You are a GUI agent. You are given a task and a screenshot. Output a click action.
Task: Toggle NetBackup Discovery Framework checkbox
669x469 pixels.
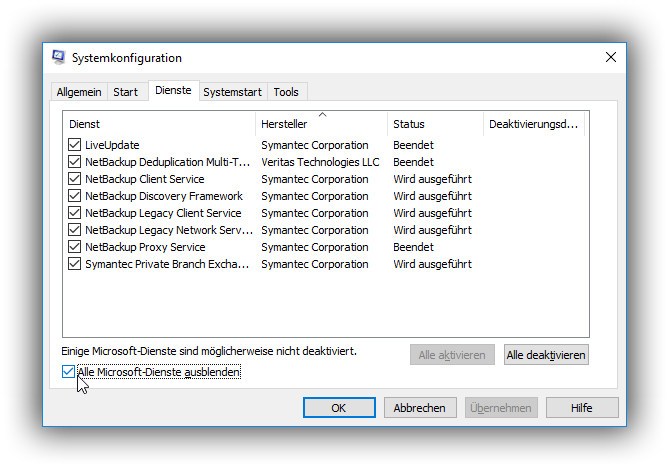(x=74, y=196)
